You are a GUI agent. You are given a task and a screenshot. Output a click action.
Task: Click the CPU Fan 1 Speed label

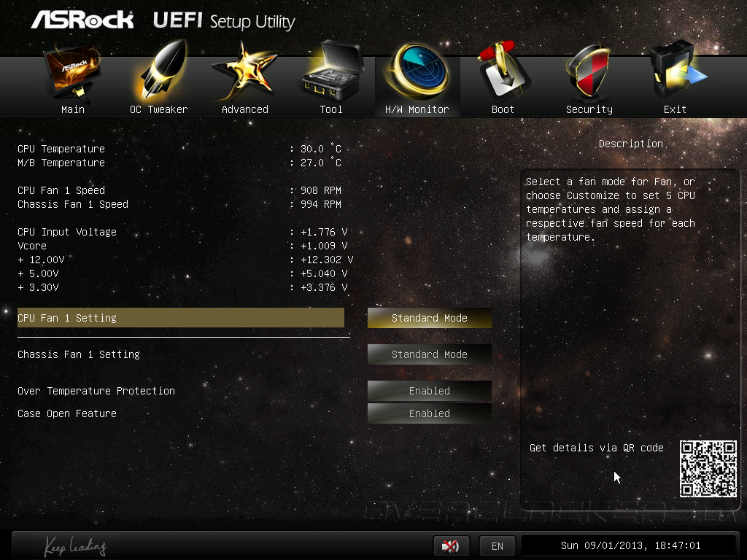61,190
